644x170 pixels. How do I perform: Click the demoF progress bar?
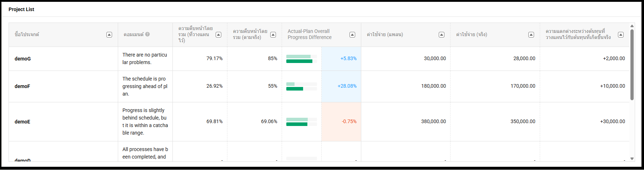pyautogui.click(x=301, y=86)
